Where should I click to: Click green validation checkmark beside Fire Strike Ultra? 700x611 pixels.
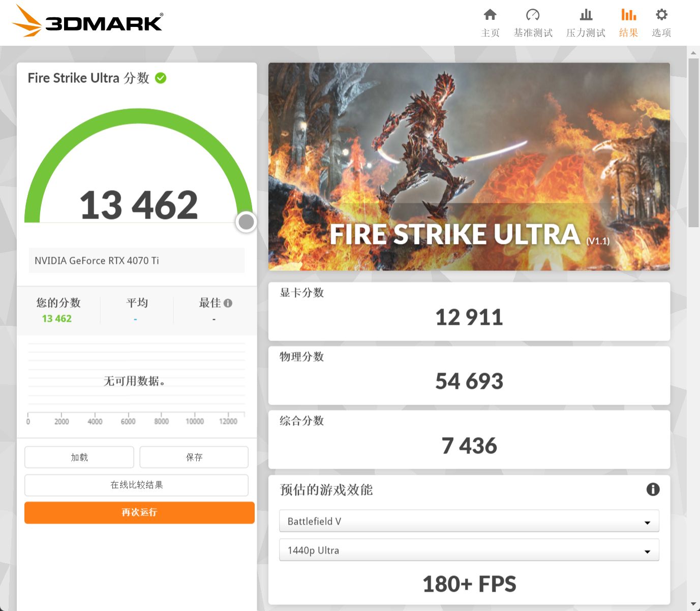[161, 78]
